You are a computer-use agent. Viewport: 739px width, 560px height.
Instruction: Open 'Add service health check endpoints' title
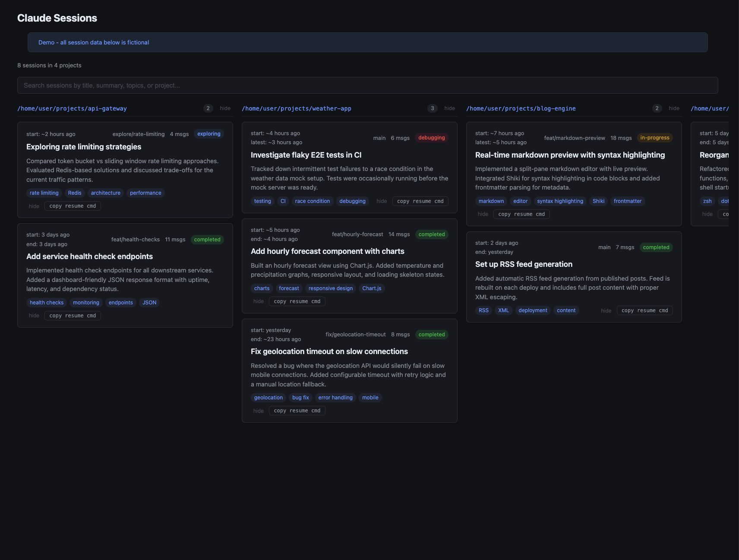[x=89, y=256]
